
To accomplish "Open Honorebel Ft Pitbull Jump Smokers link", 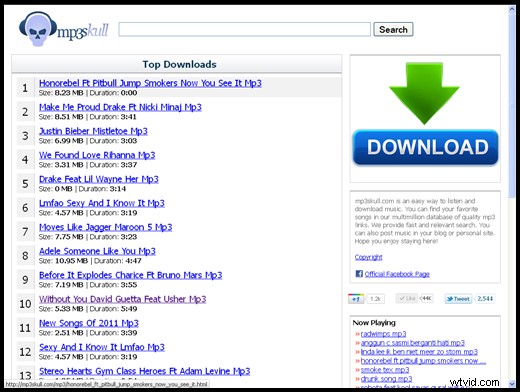I will (150, 83).
